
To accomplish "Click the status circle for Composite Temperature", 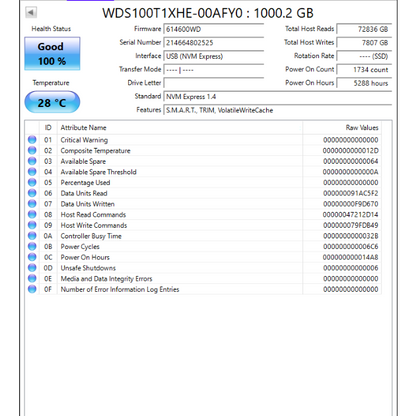I will coord(32,150).
